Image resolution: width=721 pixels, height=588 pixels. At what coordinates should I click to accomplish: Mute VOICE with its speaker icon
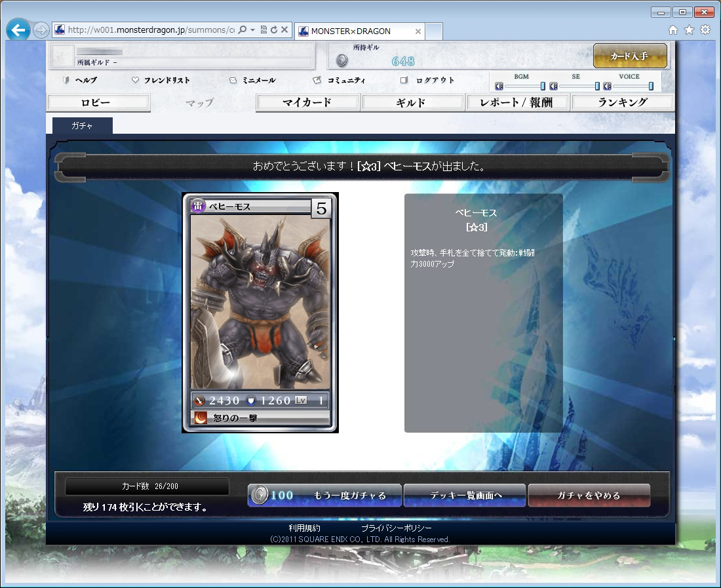point(608,86)
